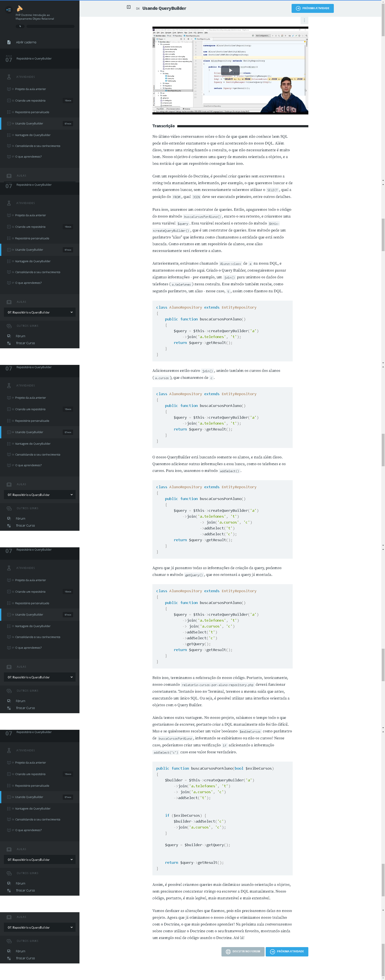Click the lifebuoy icon on Discutir no Fórum
The height and width of the screenshot is (980, 385).
[x=228, y=951]
